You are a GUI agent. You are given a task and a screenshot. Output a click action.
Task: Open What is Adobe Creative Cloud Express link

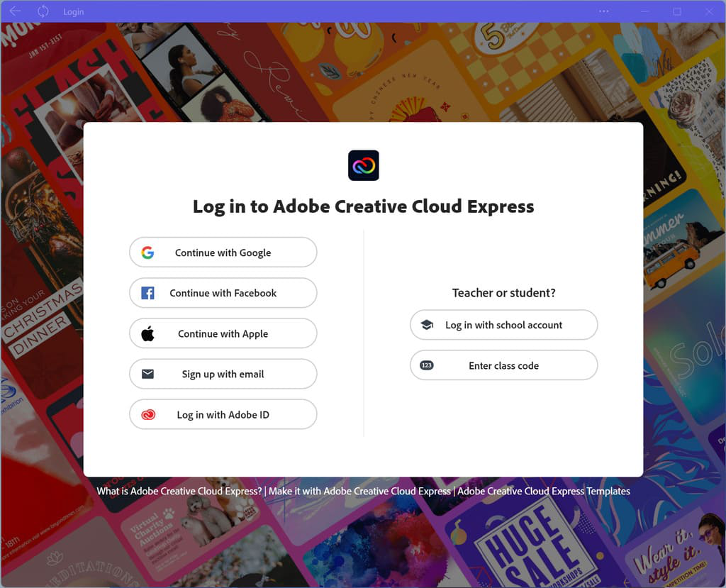coord(179,491)
